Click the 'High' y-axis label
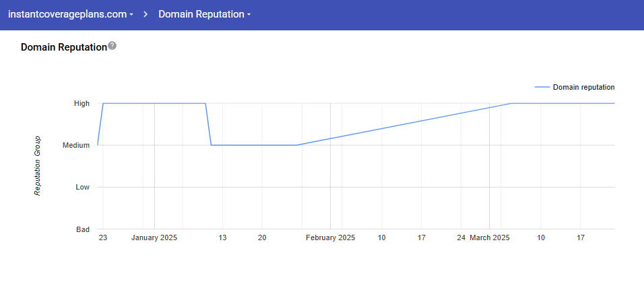644x282 pixels. (x=82, y=103)
